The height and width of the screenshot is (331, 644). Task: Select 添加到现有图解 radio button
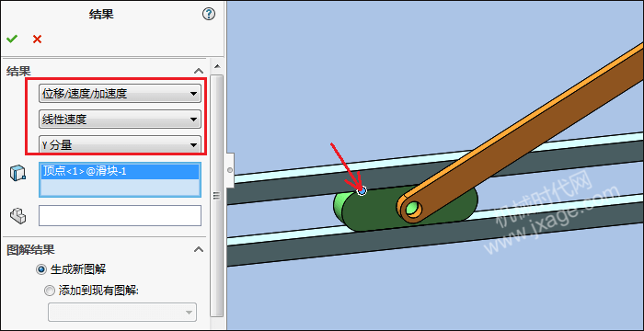click(x=50, y=291)
